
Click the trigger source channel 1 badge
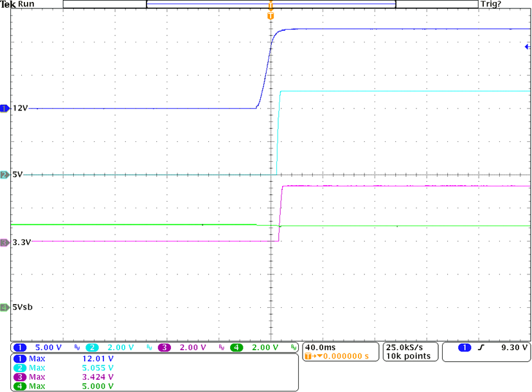(465, 348)
